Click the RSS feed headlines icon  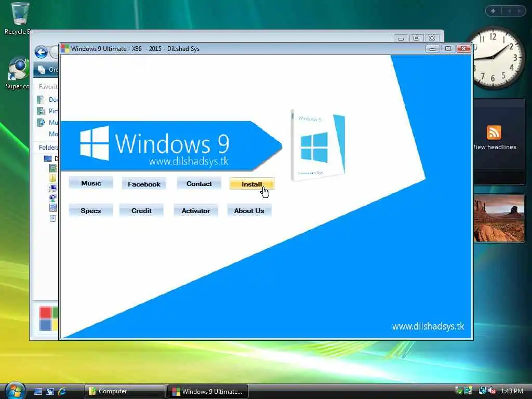pyautogui.click(x=494, y=132)
